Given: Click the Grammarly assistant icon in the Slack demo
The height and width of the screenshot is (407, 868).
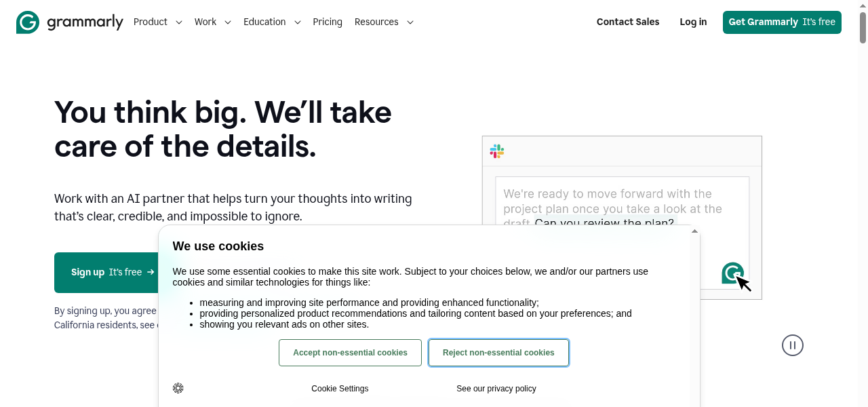Looking at the screenshot, I should [732, 273].
